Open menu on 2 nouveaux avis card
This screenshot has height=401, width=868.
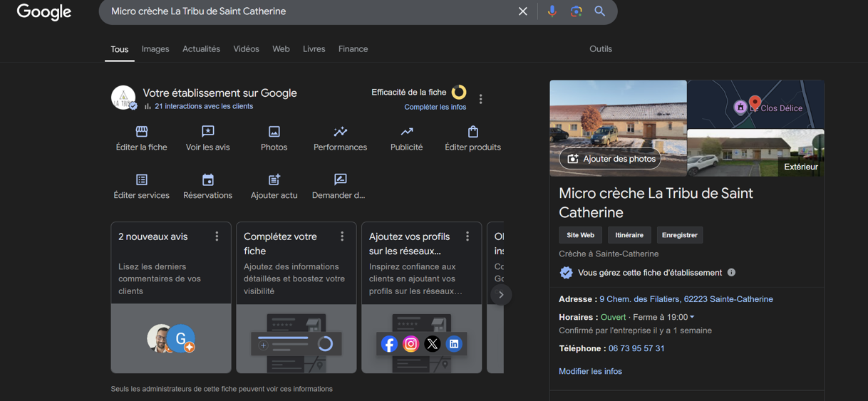[x=217, y=236]
